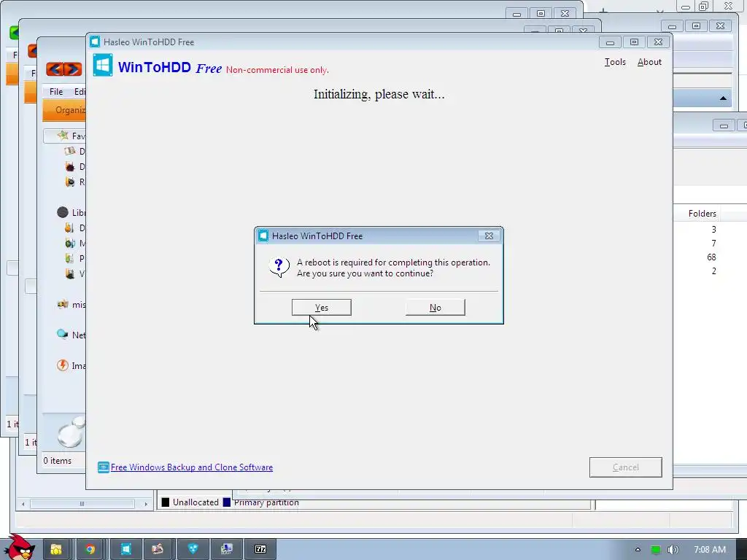Open Google Chrome from the taskbar
747x560 pixels.
[90, 549]
